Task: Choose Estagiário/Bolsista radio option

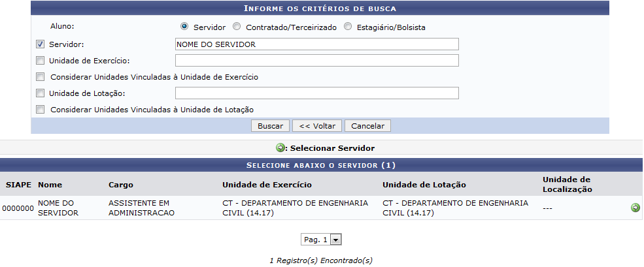Action: coord(348,27)
